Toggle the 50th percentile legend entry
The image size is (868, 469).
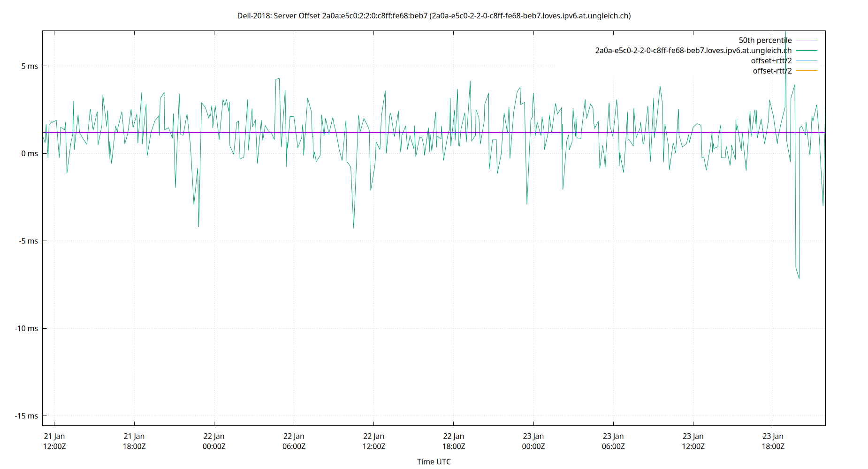point(765,40)
